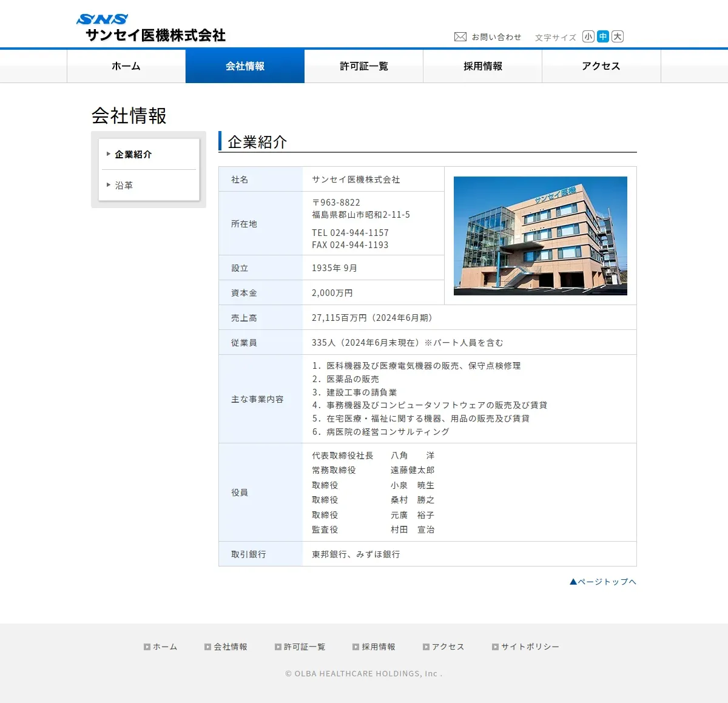Image resolution: width=728 pixels, height=703 pixels.
Task: Set text size to large 大
Action: [x=618, y=36]
